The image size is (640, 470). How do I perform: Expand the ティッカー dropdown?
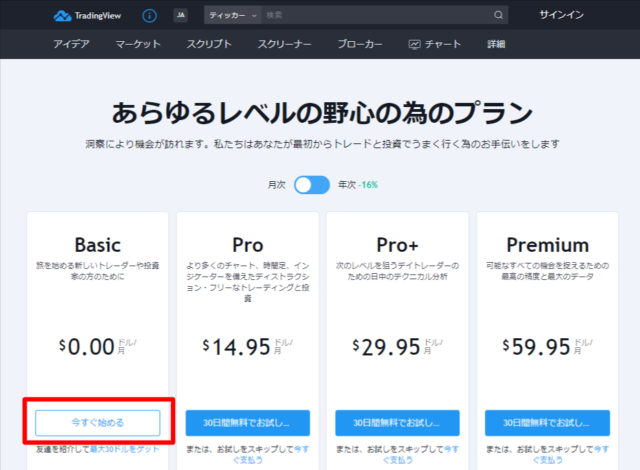[x=233, y=16]
